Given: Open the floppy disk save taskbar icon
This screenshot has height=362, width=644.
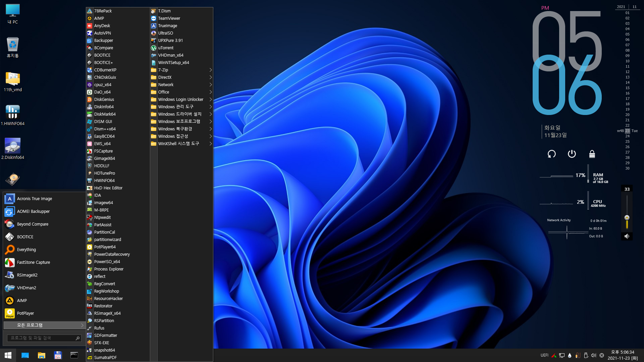Looking at the screenshot, I should pos(58,355).
